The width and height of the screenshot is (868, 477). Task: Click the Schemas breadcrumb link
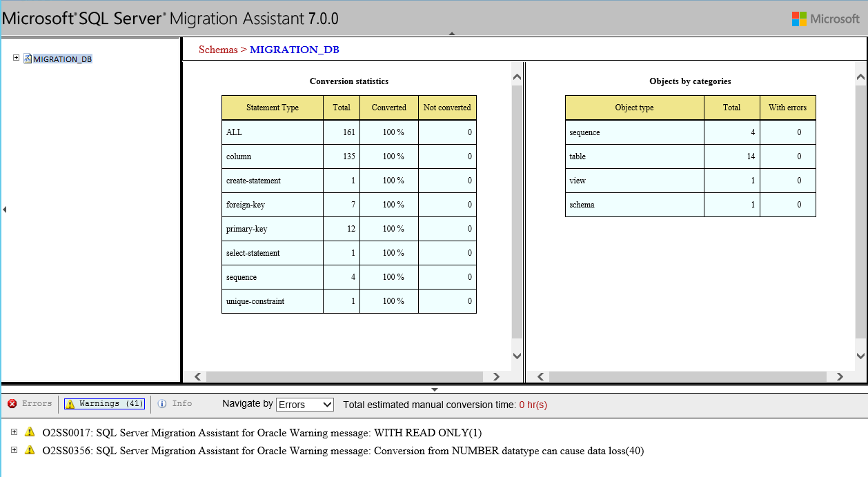(218, 50)
